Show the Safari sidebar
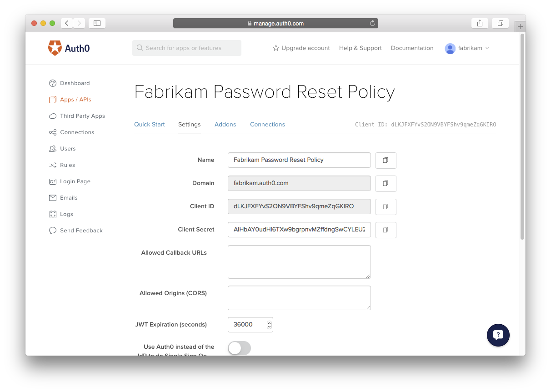The height and width of the screenshot is (392, 551). click(x=97, y=23)
